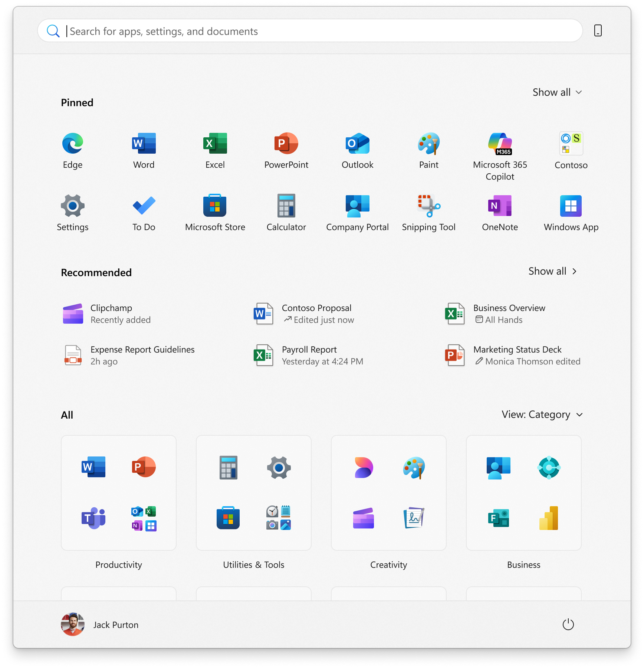Launch Power BI in the Business category
Viewport: 644px width, 668px height.
click(x=549, y=518)
